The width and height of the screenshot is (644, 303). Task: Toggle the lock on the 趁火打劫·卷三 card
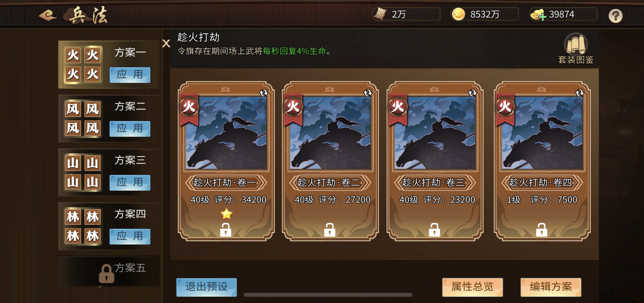(434, 230)
